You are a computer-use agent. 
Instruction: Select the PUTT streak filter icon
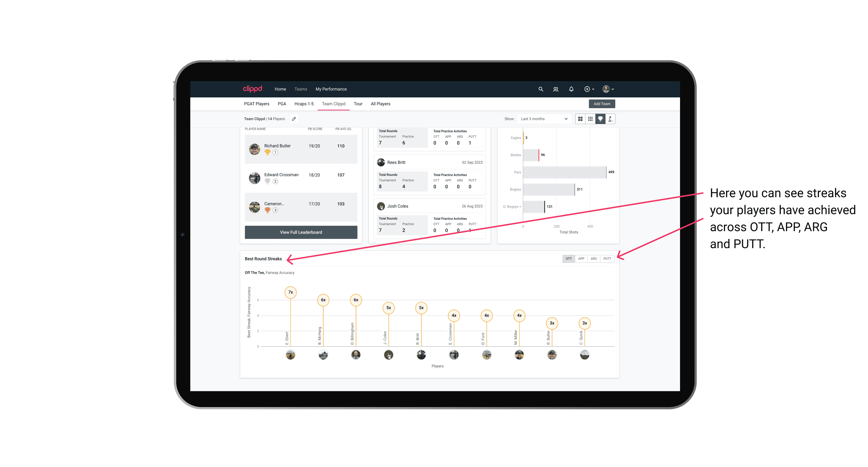(607, 258)
